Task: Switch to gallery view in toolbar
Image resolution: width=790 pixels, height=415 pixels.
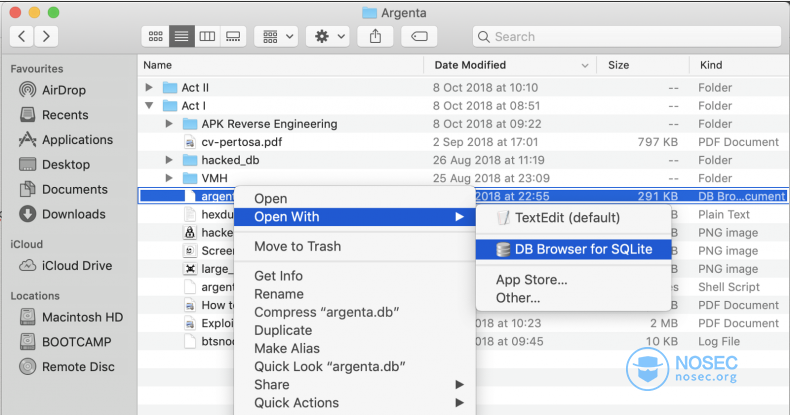Action: [x=233, y=36]
